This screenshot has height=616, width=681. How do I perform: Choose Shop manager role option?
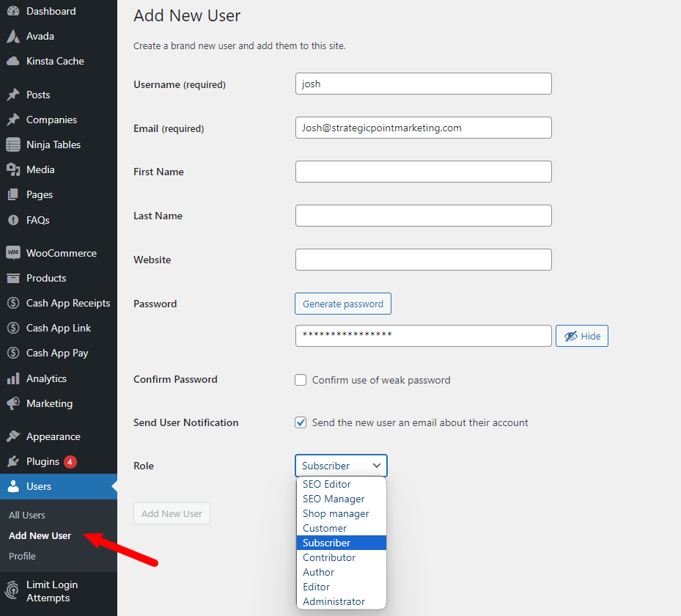tap(336, 513)
